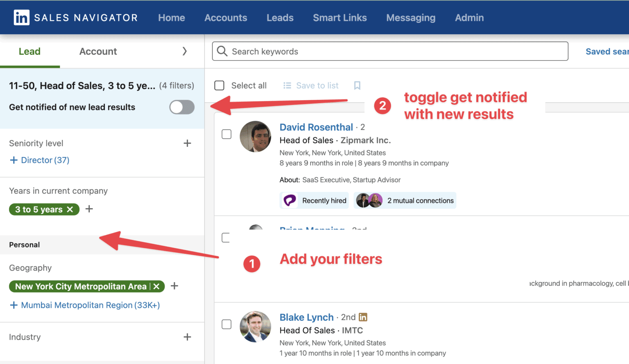This screenshot has height=364, width=629.
Task: Check the Select all checkbox
Action: pos(219,85)
